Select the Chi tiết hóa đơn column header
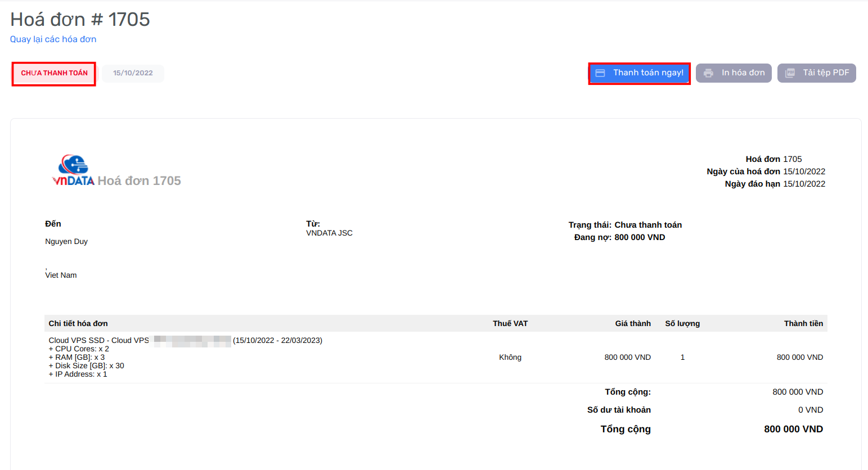868x470 pixels. click(78, 323)
